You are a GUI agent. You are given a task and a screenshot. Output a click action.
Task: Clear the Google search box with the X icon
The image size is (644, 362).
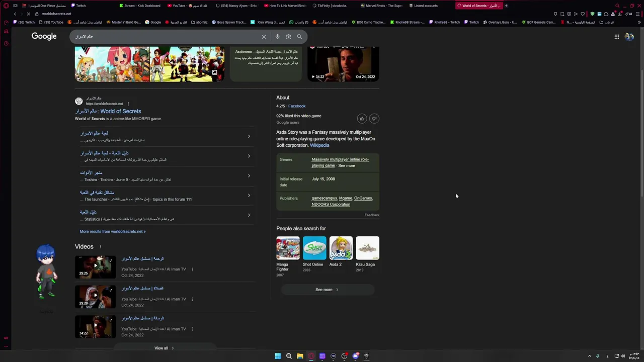tap(264, 37)
